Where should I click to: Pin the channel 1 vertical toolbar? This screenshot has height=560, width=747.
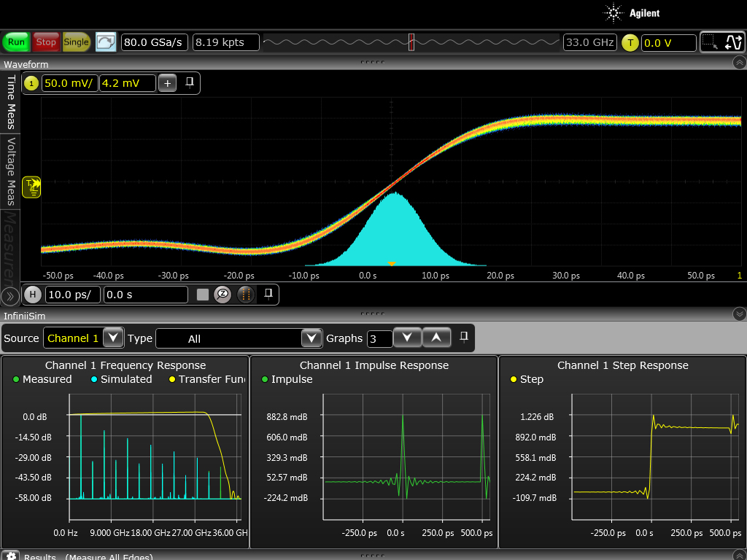[190, 82]
